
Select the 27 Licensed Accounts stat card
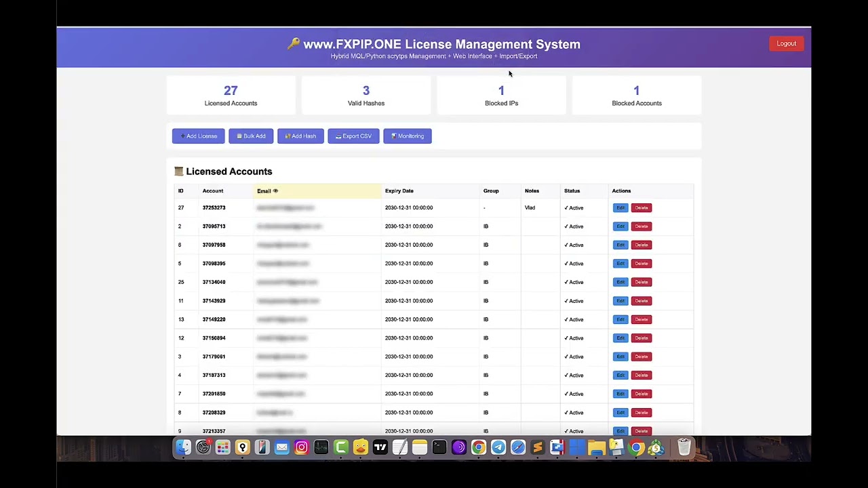231,95
